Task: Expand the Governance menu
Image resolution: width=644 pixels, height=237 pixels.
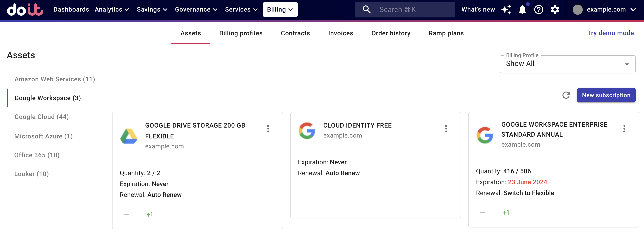Action: [x=196, y=10]
